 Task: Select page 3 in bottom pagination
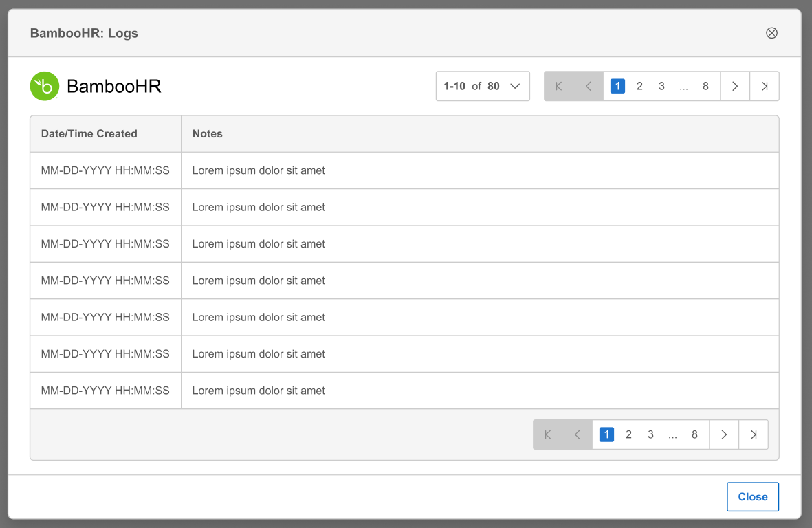tap(650, 434)
